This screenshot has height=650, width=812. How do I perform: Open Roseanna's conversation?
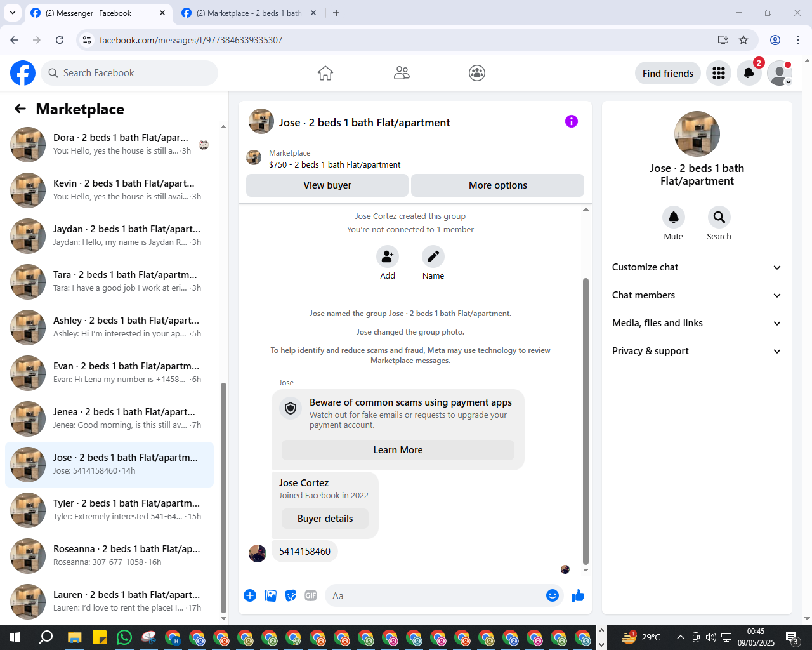[x=110, y=556]
